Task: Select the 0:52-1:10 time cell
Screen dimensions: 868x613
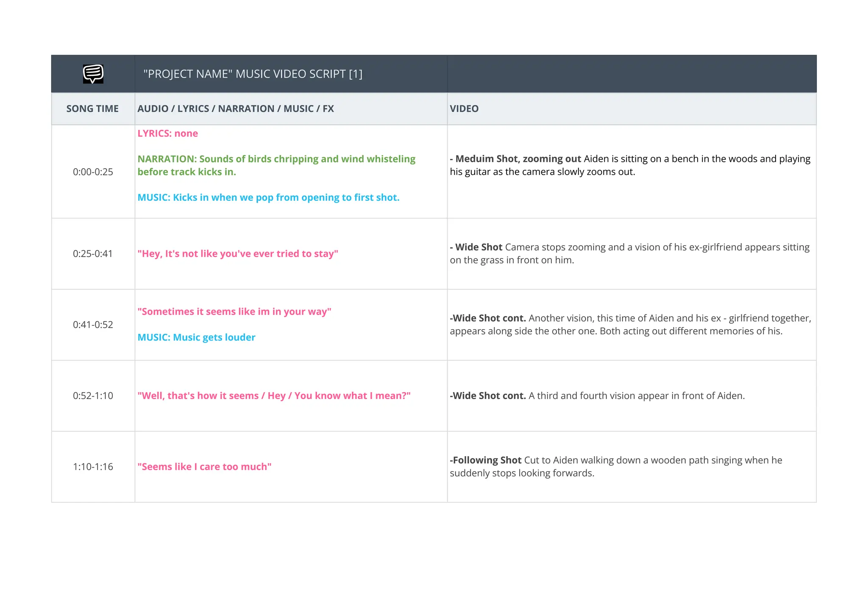Action: coord(93,396)
